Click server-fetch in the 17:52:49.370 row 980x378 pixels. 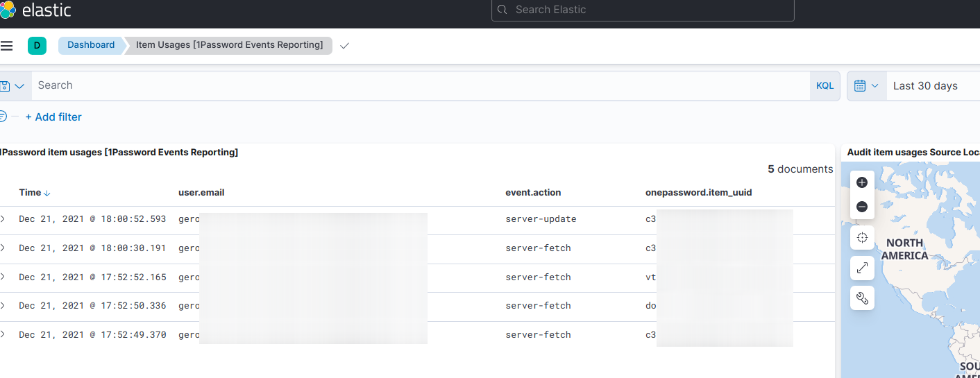point(538,335)
